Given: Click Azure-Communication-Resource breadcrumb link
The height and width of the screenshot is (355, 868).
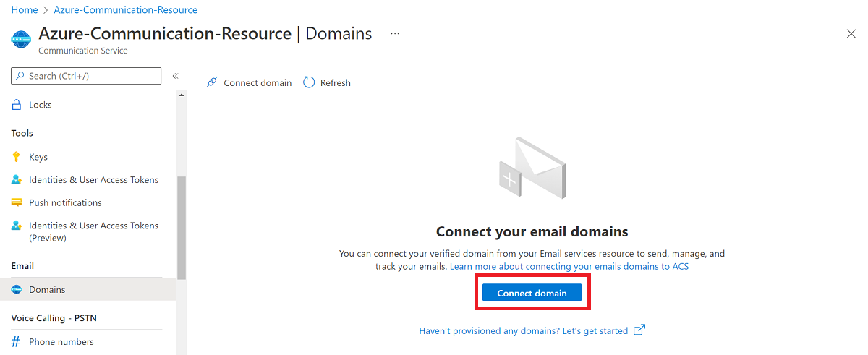Looking at the screenshot, I should [126, 10].
